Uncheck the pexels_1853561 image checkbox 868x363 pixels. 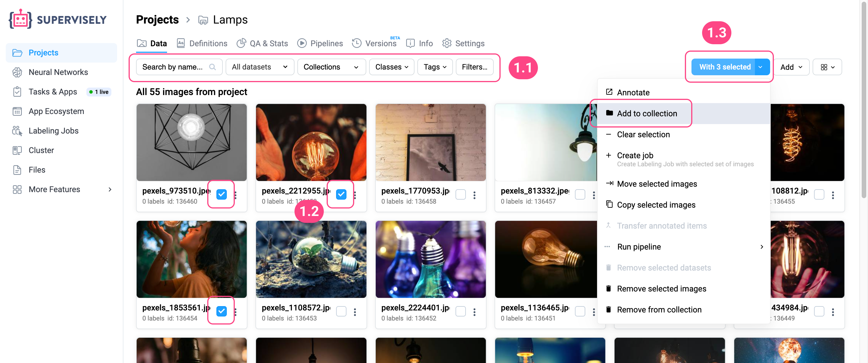[x=221, y=311]
